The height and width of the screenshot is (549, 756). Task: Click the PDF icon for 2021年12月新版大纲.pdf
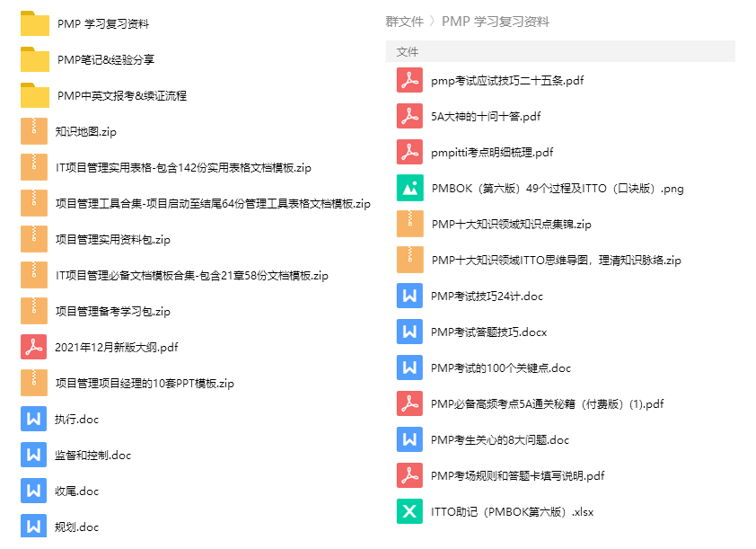pyautogui.click(x=34, y=347)
